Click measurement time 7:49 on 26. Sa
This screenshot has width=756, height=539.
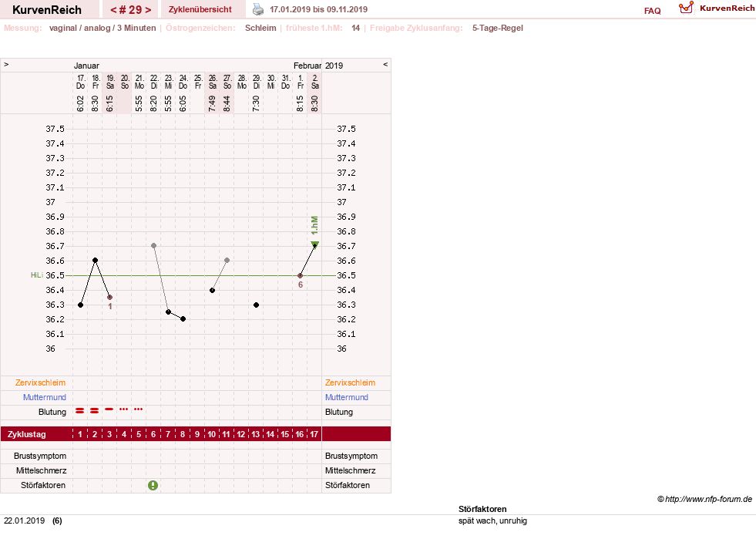[212, 103]
